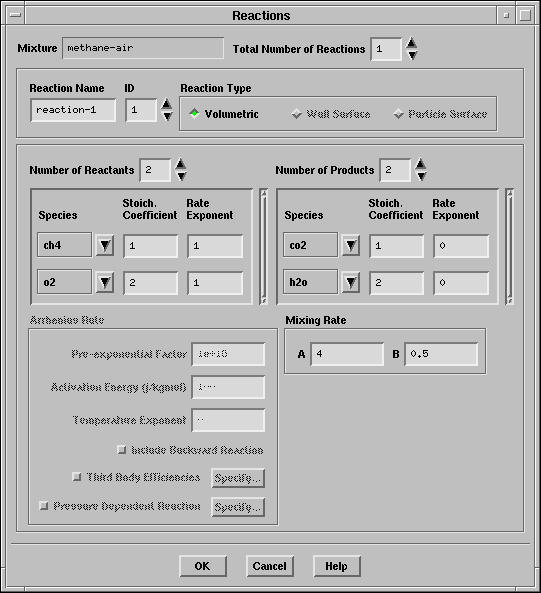Click the Reaction Name field
This screenshot has height=593, width=541.
pyautogui.click(x=73, y=110)
